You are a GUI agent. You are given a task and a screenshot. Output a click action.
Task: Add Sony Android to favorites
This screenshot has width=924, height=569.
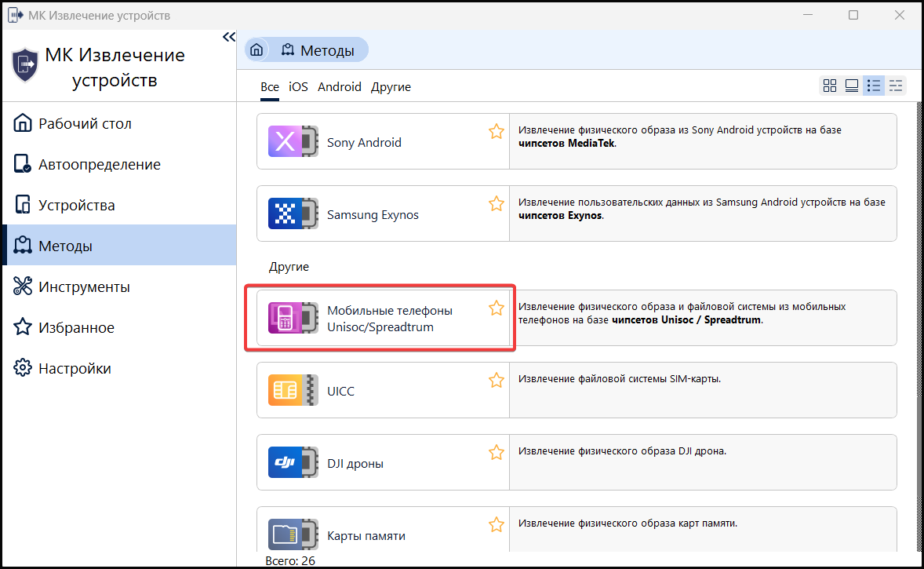click(497, 132)
